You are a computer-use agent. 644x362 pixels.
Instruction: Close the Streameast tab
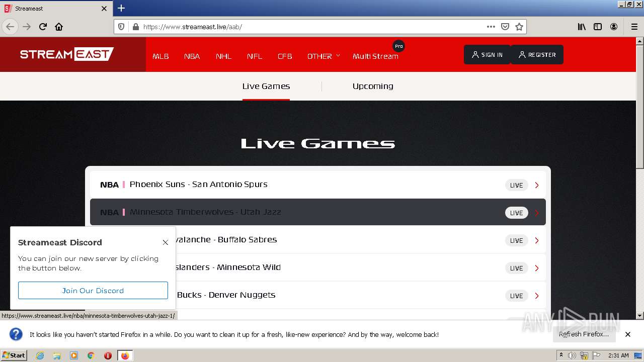(x=104, y=9)
